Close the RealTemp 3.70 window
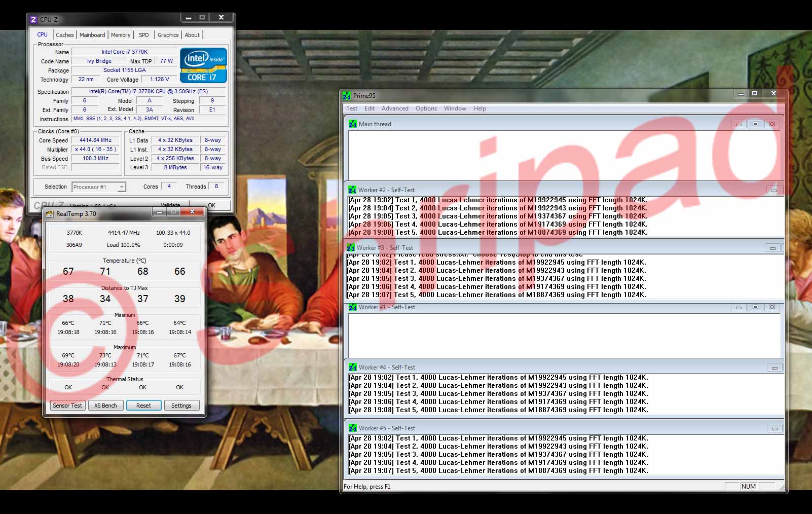The width and height of the screenshot is (812, 514). point(192,212)
